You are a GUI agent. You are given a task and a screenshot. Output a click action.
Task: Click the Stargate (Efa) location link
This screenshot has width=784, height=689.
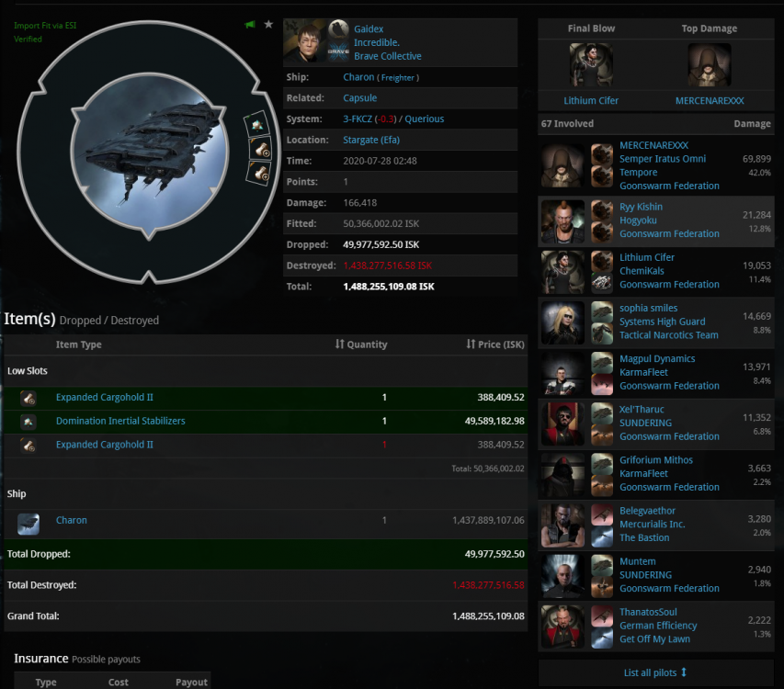[371, 140]
